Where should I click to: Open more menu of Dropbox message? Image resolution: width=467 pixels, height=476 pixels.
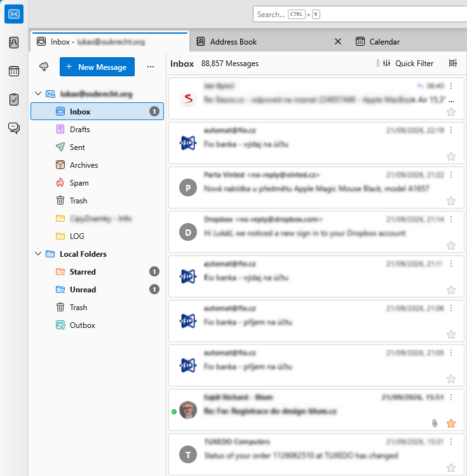[x=451, y=219]
